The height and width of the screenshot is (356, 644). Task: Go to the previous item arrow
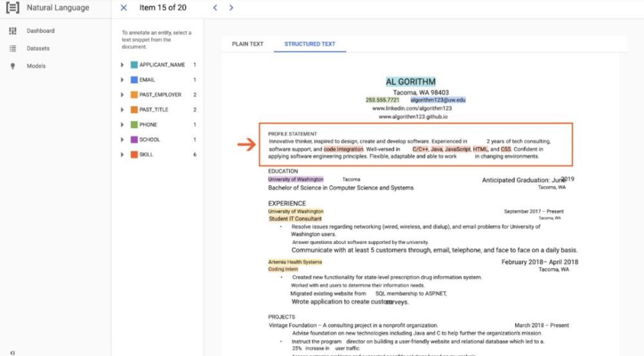coord(215,7)
